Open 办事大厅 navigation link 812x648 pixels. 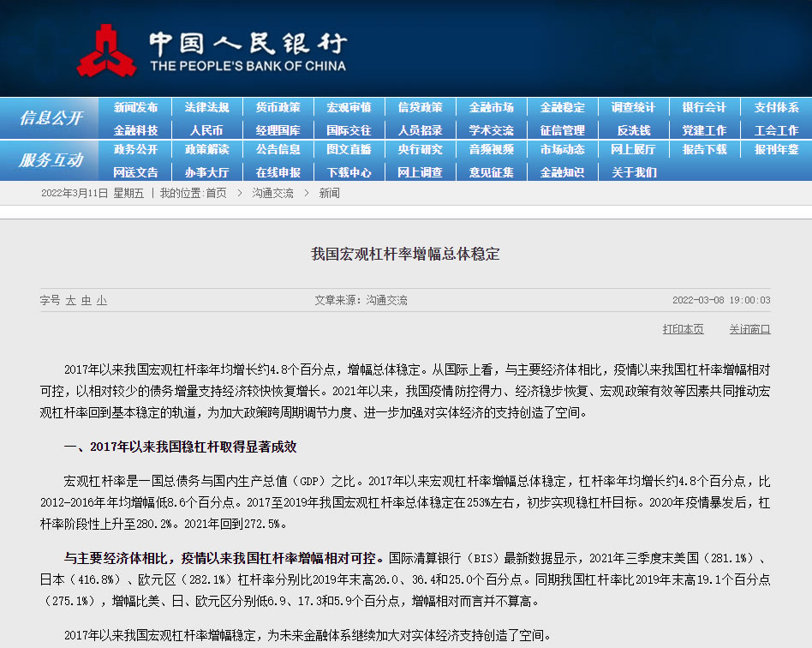(x=206, y=172)
